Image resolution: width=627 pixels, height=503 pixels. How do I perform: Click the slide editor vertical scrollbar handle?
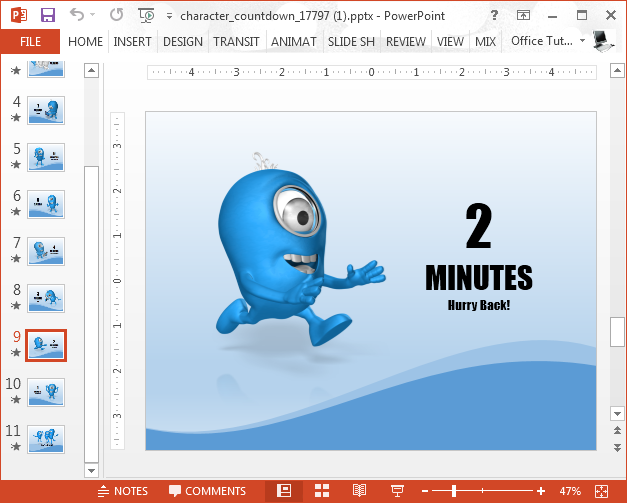click(617, 332)
